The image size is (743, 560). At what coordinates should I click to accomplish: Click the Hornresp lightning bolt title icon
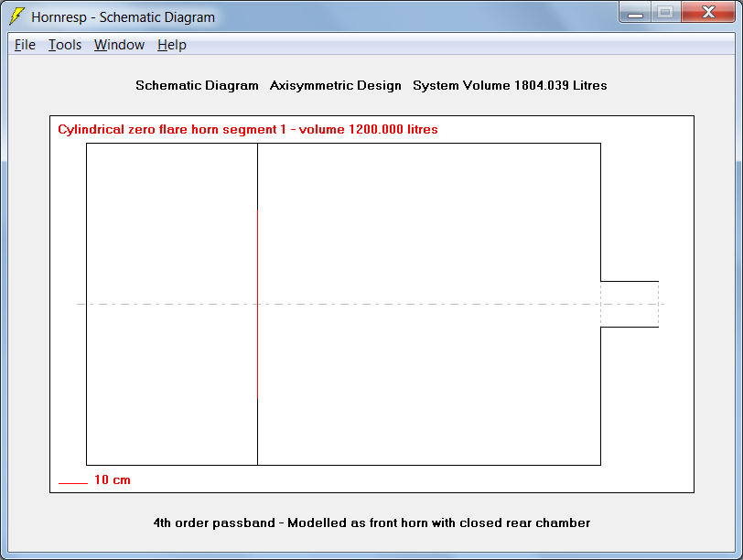point(16,16)
